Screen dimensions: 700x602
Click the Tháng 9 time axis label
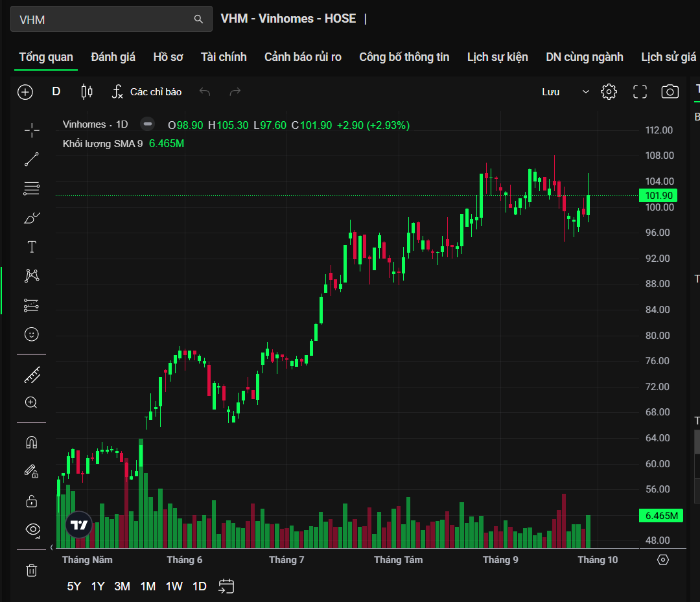[x=500, y=560]
